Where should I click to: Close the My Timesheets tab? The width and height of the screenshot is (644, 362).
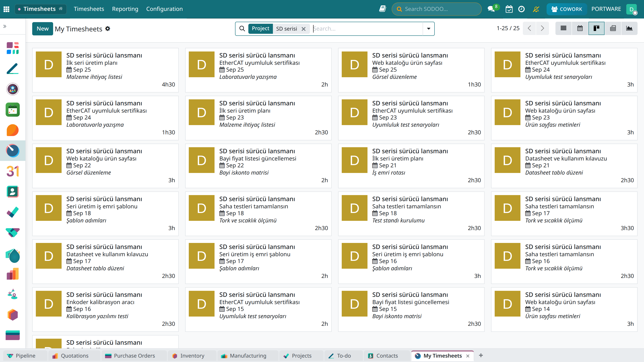click(468, 356)
